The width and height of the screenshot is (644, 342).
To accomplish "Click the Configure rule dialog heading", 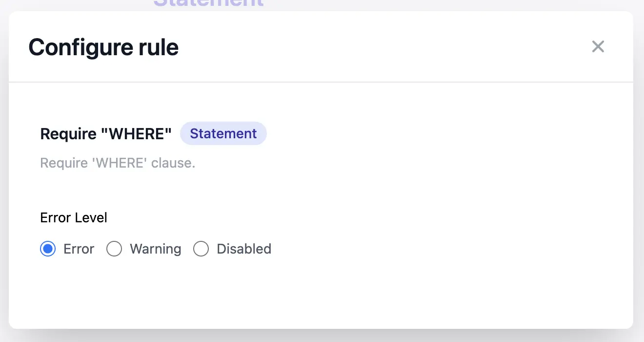I will point(103,47).
